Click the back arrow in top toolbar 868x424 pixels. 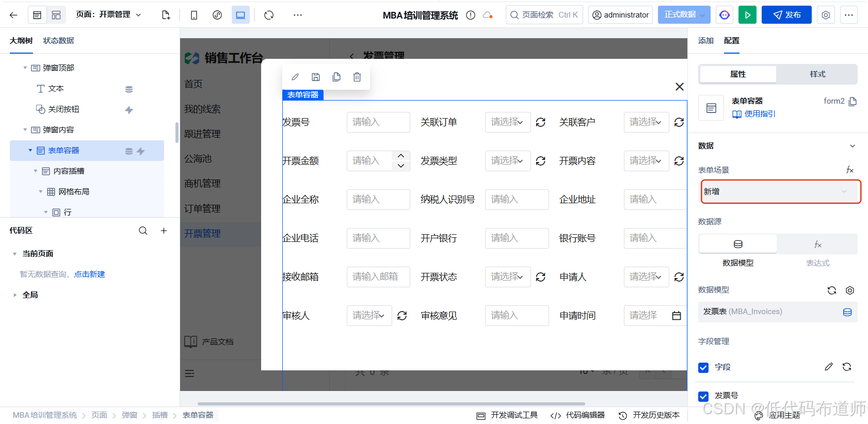(x=13, y=15)
